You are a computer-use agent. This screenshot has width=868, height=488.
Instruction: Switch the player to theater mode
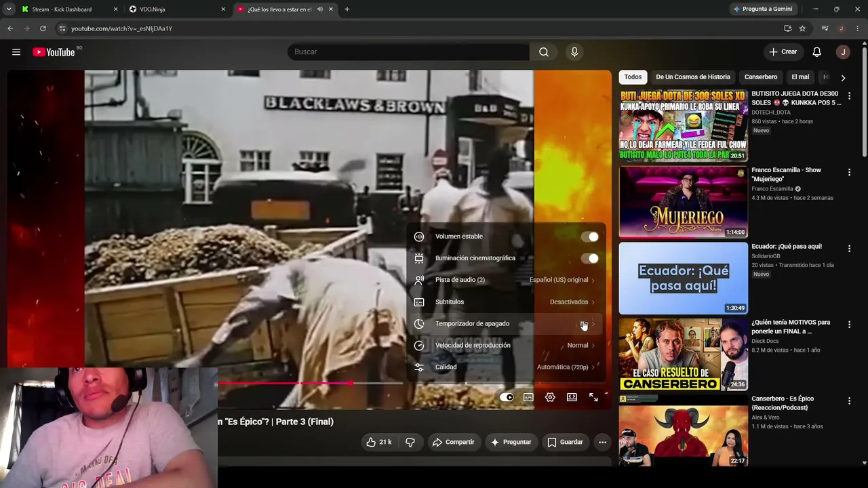572,397
